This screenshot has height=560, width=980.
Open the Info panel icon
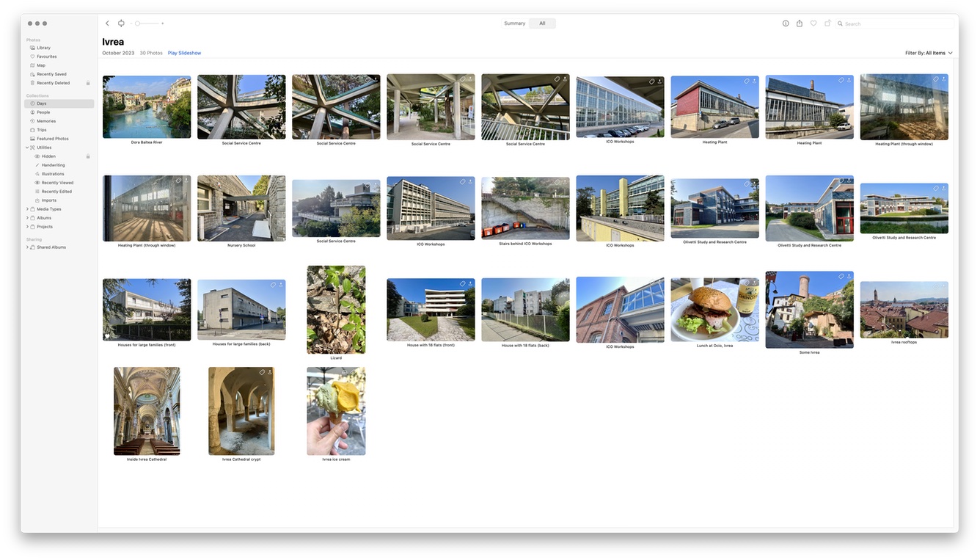pyautogui.click(x=786, y=23)
